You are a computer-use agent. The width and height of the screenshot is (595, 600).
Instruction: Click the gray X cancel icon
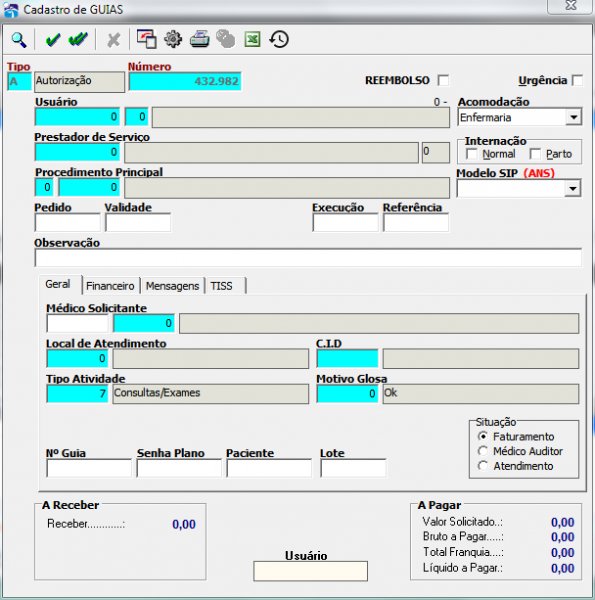[113, 40]
